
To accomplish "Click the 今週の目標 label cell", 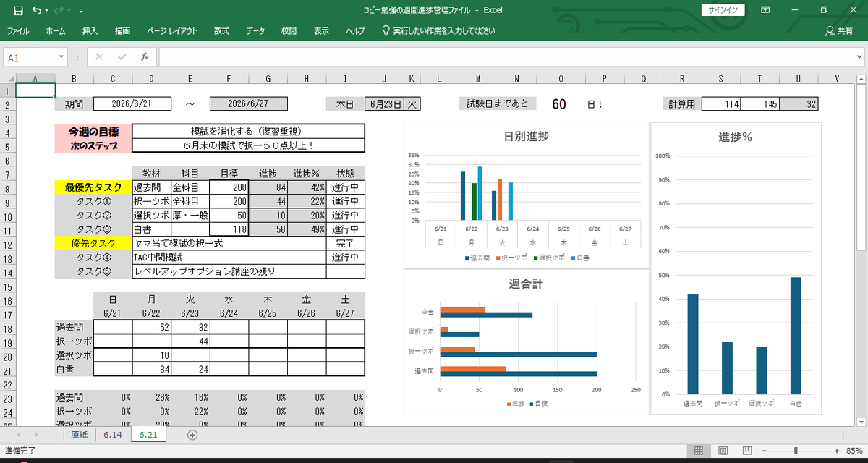I will pos(93,132).
